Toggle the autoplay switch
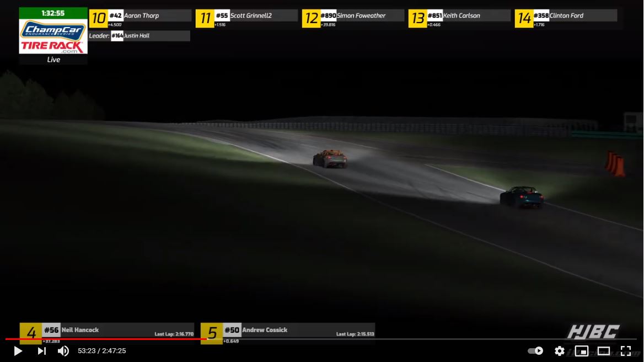The image size is (644, 362). click(x=535, y=351)
